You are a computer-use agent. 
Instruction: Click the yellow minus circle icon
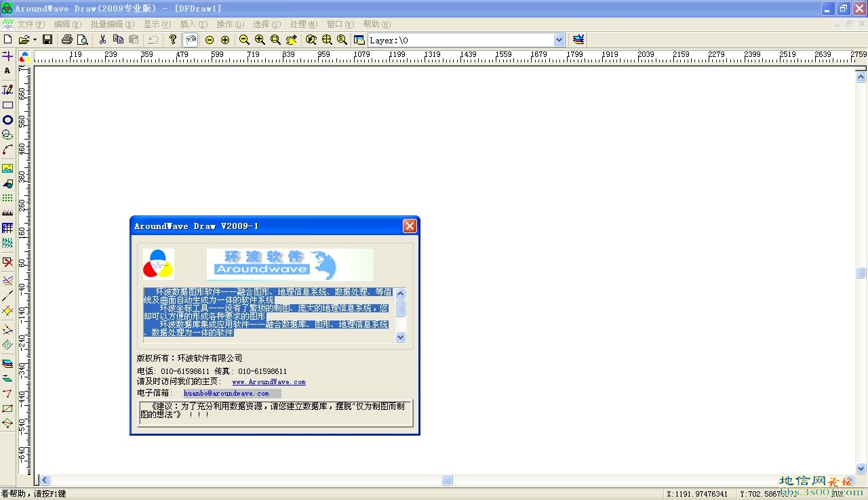click(210, 40)
